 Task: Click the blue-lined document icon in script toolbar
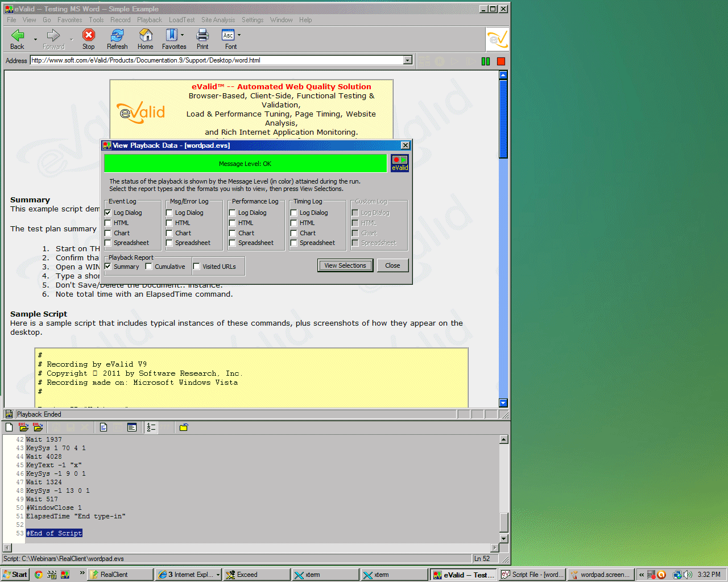click(104, 427)
